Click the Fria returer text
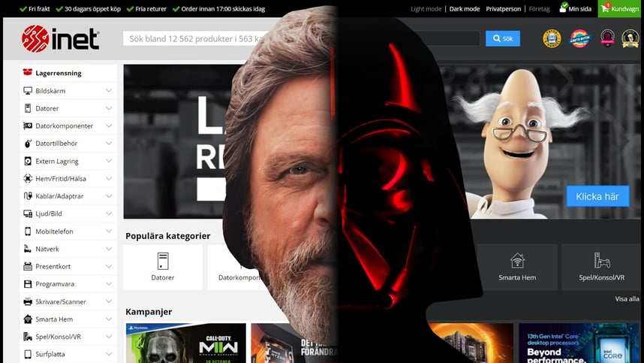Viewport: 644px width, 363px height. point(151,8)
